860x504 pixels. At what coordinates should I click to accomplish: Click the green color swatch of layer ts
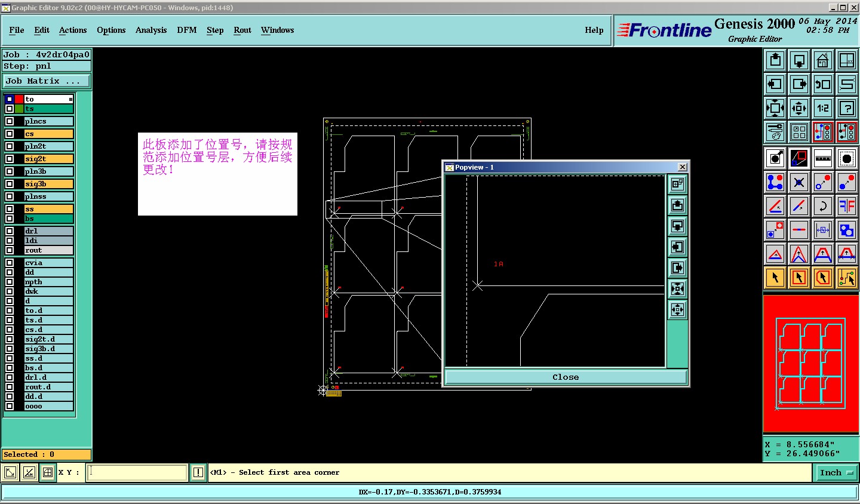[19, 109]
